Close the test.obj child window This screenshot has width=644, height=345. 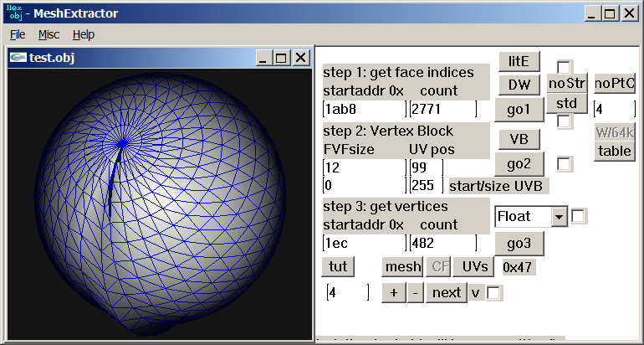pyautogui.click(x=299, y=58)
